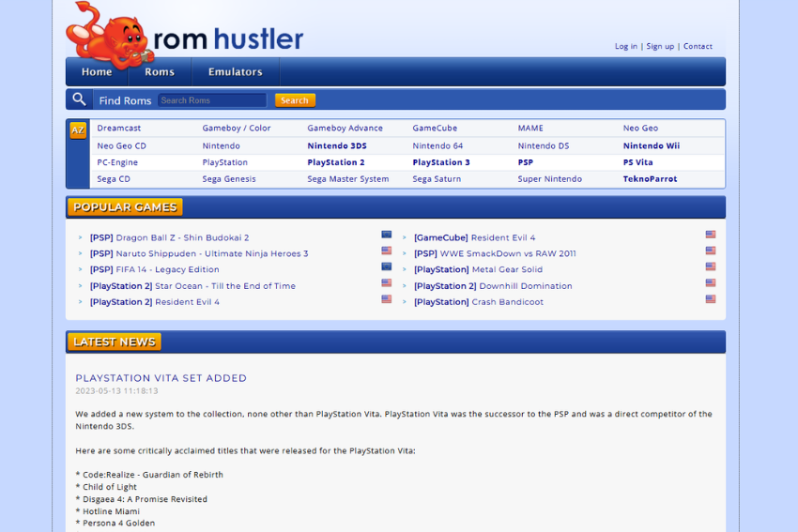Open Metal Gear Solid game link
This screenshot has height=532, width=798.
pos(479,269)
